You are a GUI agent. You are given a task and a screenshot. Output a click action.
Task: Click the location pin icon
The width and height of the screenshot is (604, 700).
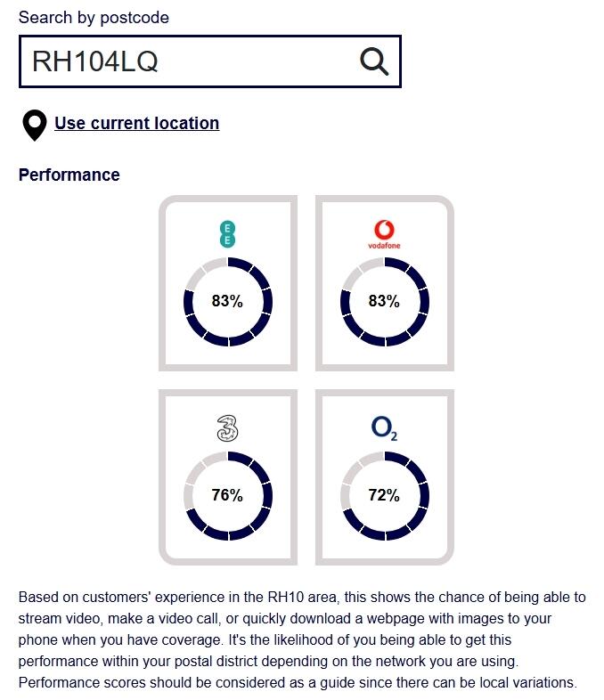click(x=35, y=125)
